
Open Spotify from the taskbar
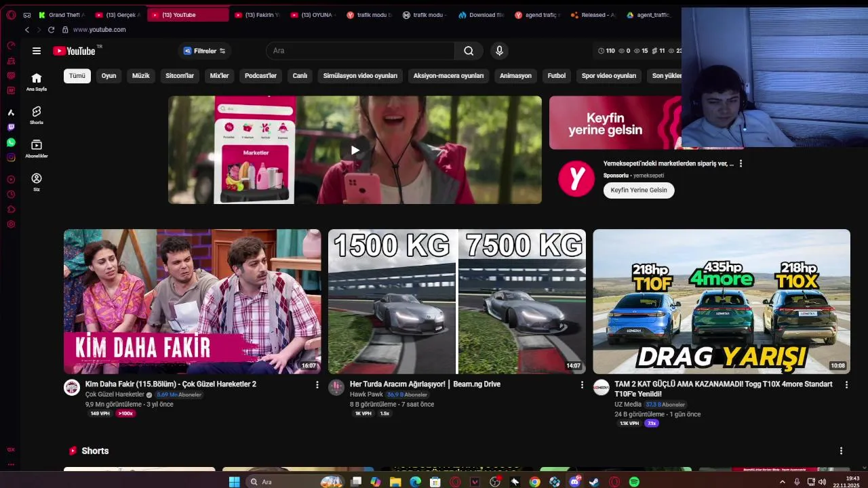point(634,482)
